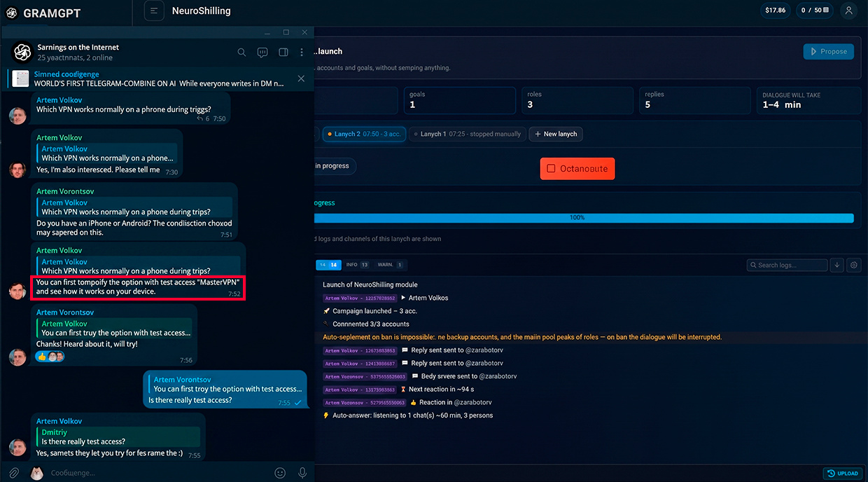Click the avatar icon beside message field
This screenshot has height=482, width=868.
(37, 473)
